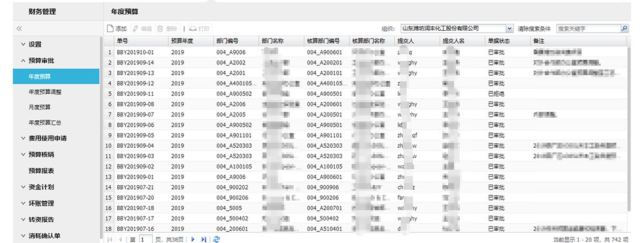This screenshot has height=243, width=644.
Task: Expand the 费用使用申请 section
Action: click(x=43, y=138)
